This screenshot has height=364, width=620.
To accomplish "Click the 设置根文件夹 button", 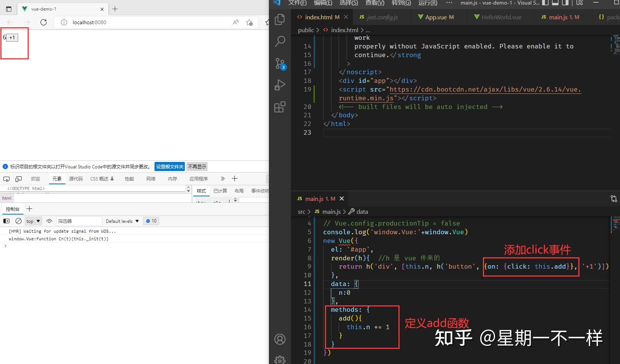I will [170, 166].
